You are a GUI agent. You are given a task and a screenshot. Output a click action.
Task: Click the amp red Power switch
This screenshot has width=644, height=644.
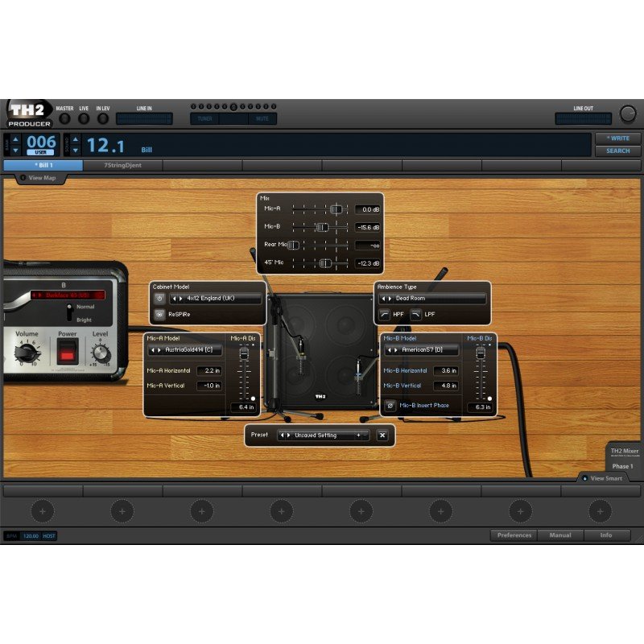pyautogui.click(x=67, y=353)
